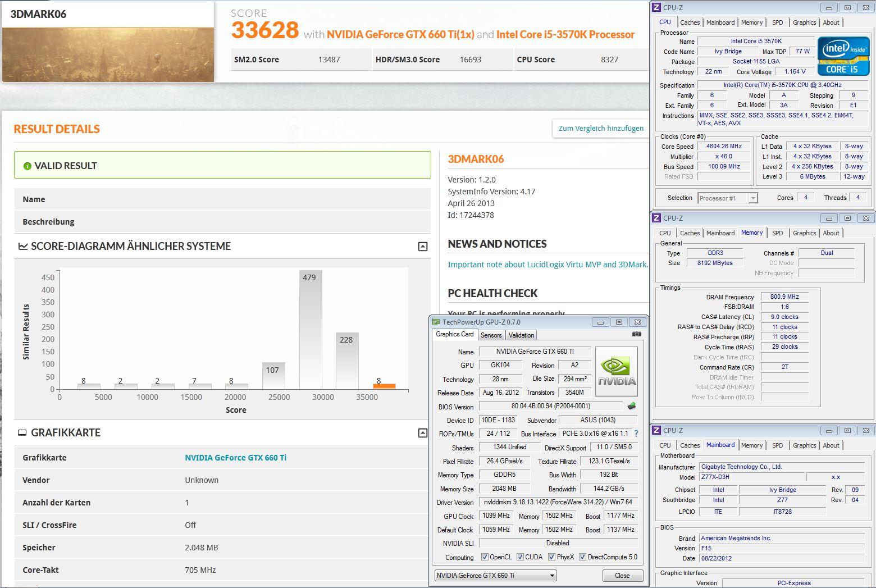Click the green valid result info icon
Image resolution: width=876 pixels, height=588 pixels.
pos(27,166)
